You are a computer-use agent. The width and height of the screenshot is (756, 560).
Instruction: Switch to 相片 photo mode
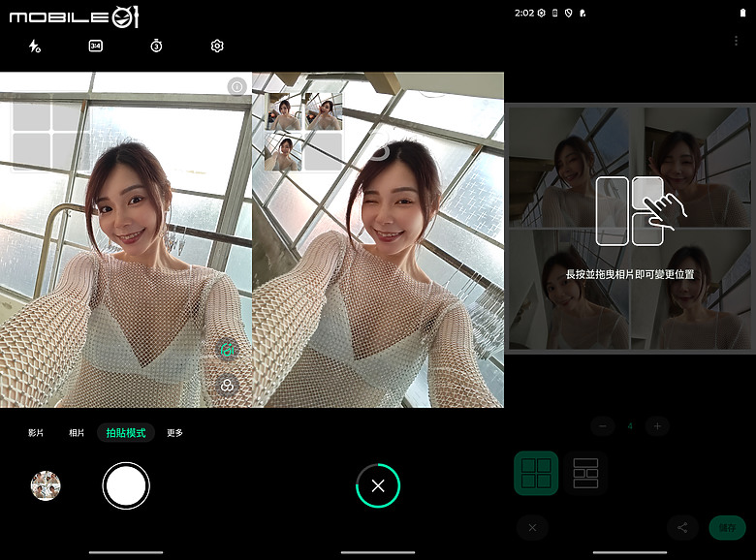click(x=77, y=433)
